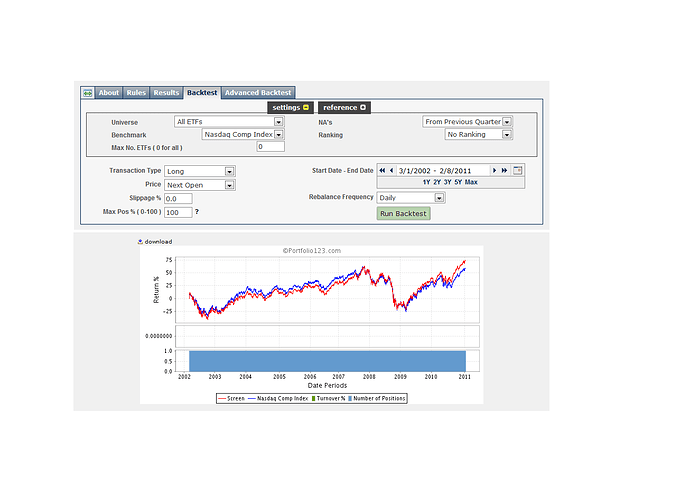Click the date range field 3/1/2002 - 2/8/2011
This screenshot has height=487, width=690.
(x=443, y=171)
